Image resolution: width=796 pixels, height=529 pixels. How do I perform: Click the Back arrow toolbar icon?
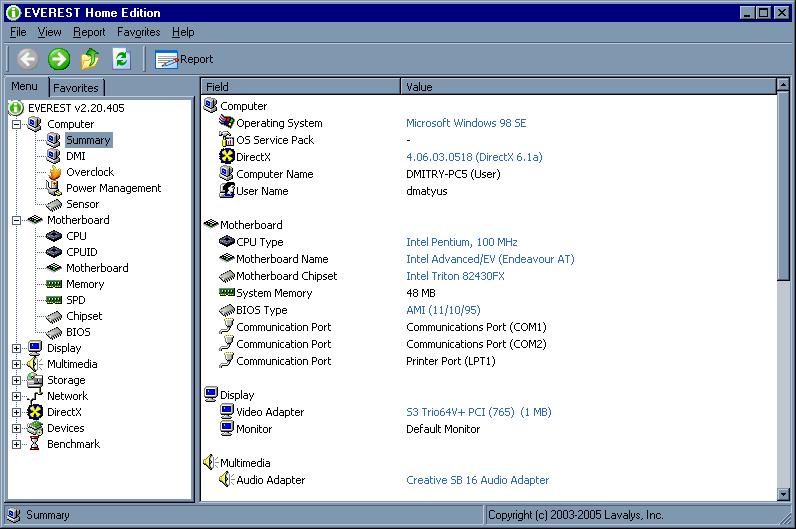(27, 59)
